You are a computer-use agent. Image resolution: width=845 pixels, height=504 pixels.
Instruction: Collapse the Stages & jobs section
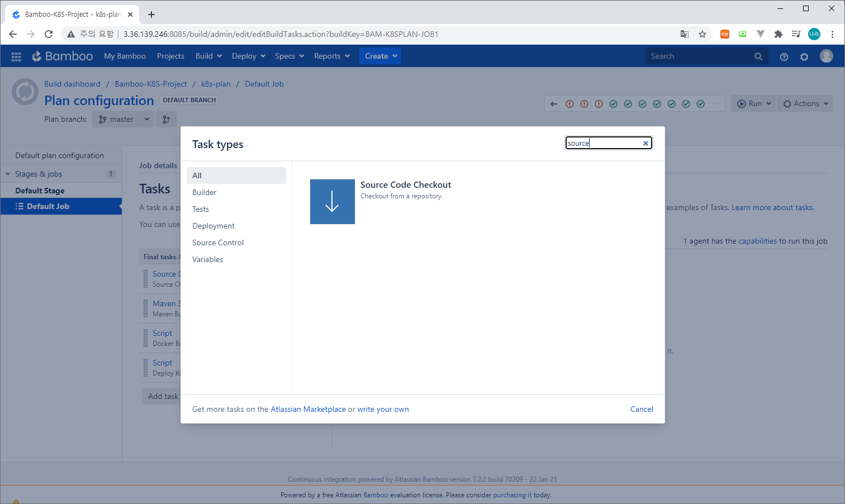8,174
